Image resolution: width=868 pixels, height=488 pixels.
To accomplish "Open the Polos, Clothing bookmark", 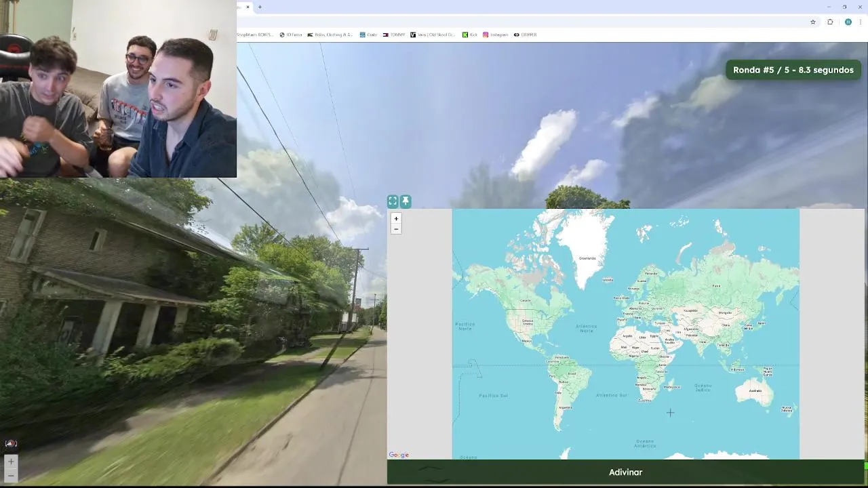I will tap(330, 35).
